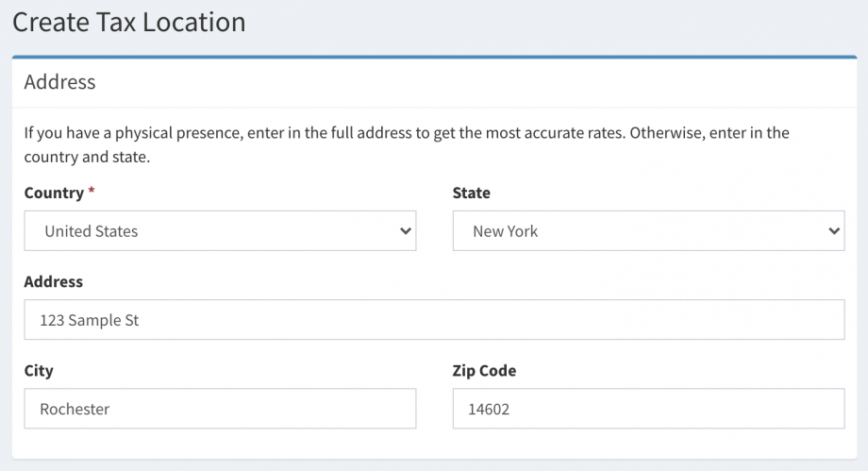Click the bold Address label above street field
The height and width of the screenshot is (471, 868).
[54, 281]
